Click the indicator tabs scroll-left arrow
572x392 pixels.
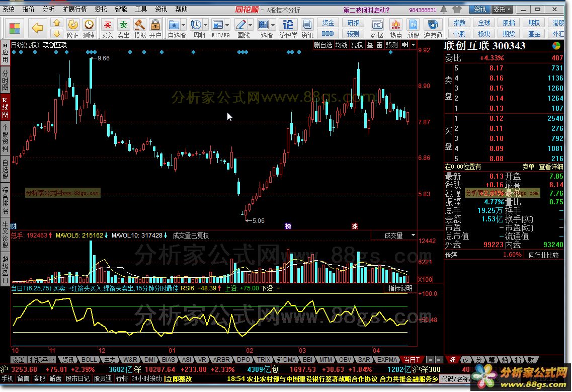(430, 359)
